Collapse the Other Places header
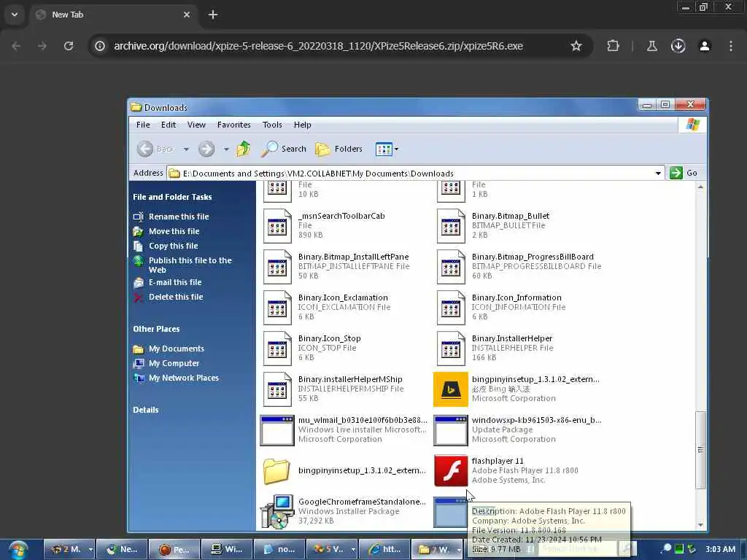The image size is (747, 560). click(x=156, y=329)
